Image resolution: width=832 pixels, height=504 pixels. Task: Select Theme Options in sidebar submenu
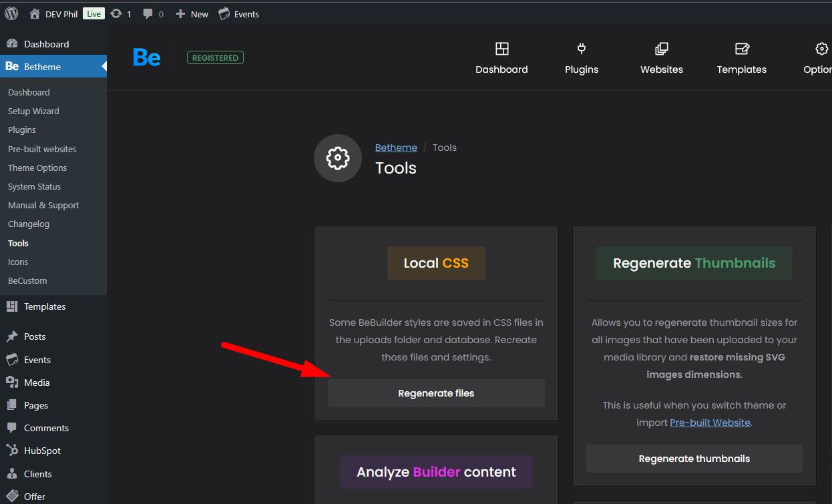[x=37, y=168]
